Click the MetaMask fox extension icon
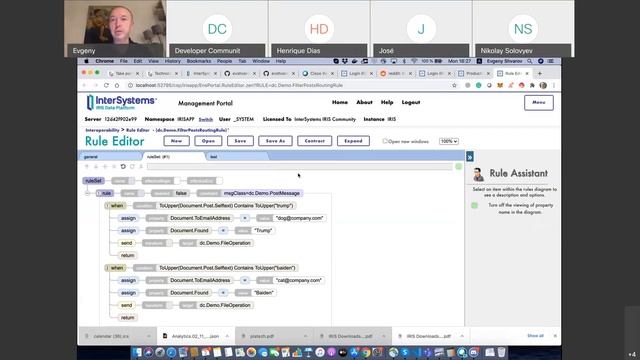 pyautogui.click(x=500, y=85)
